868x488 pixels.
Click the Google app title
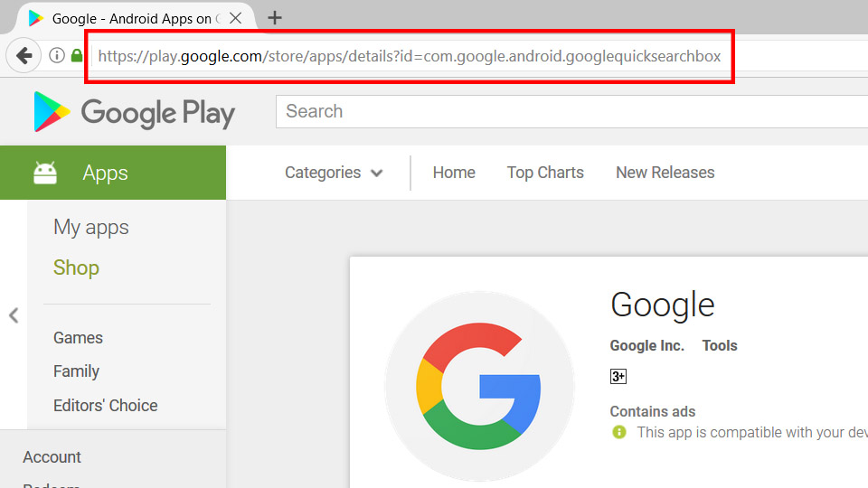point(662,305)
